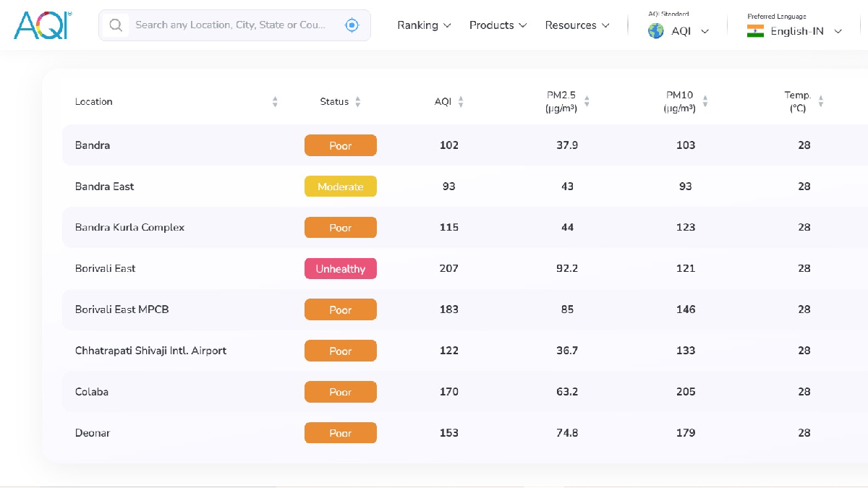Screen dimensions: 868x488
Task: Sort by Temp. column arrows
Action: [x=821, y=102]
